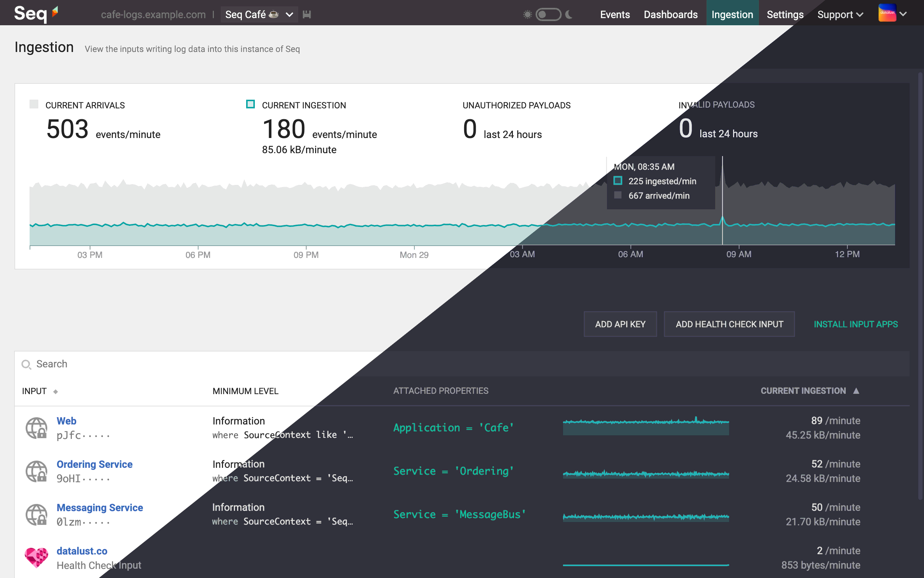Click ADD HEALTH CHECK INPUT button
924x578 pixels.
pyautogui.click(x=729, y=324)
